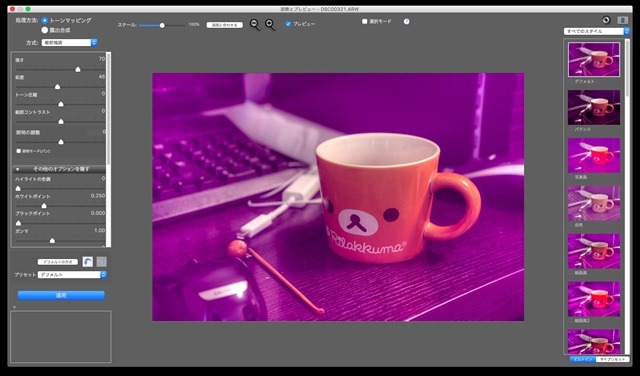
Task: Click the 彩度 value 46
Action: pyautogui.click(x=102, y=77)
